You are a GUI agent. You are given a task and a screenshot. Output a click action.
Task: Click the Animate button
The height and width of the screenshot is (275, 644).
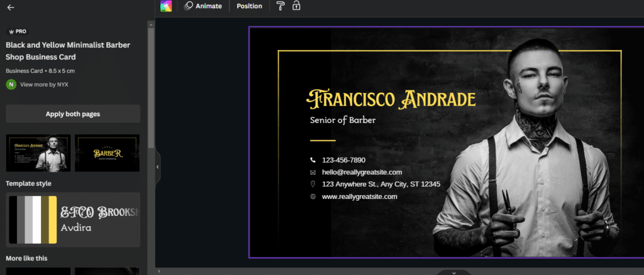[203, 6]
